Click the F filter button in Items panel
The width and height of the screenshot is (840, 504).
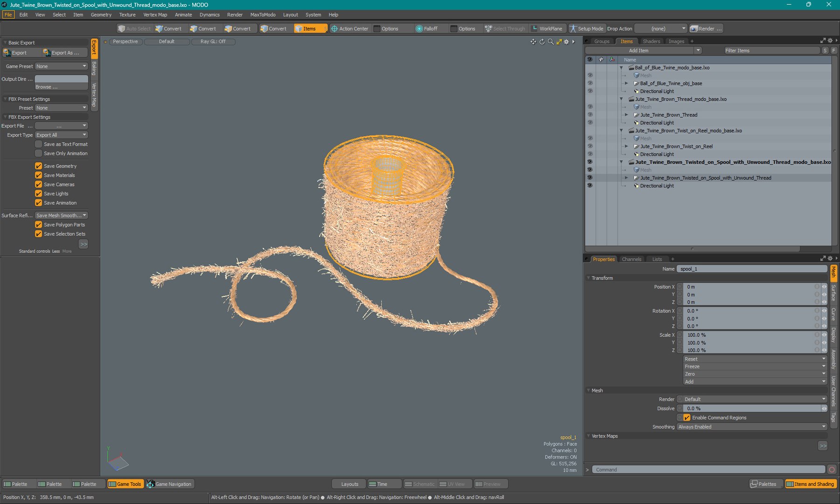tap(833, 50)
